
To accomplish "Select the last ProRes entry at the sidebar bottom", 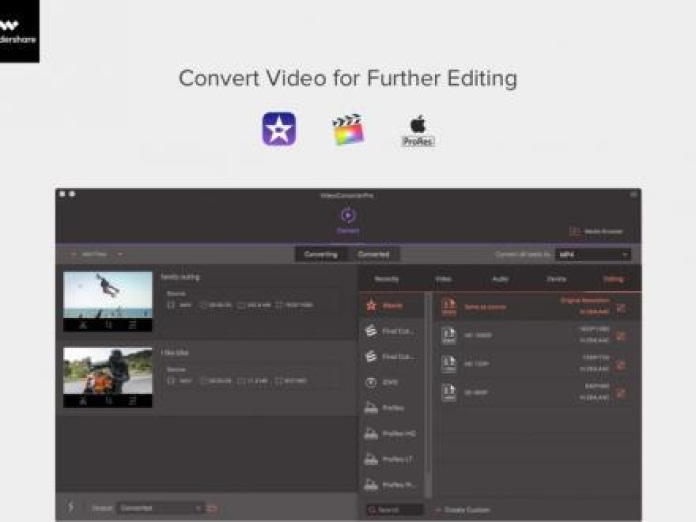I will point(391,485).
